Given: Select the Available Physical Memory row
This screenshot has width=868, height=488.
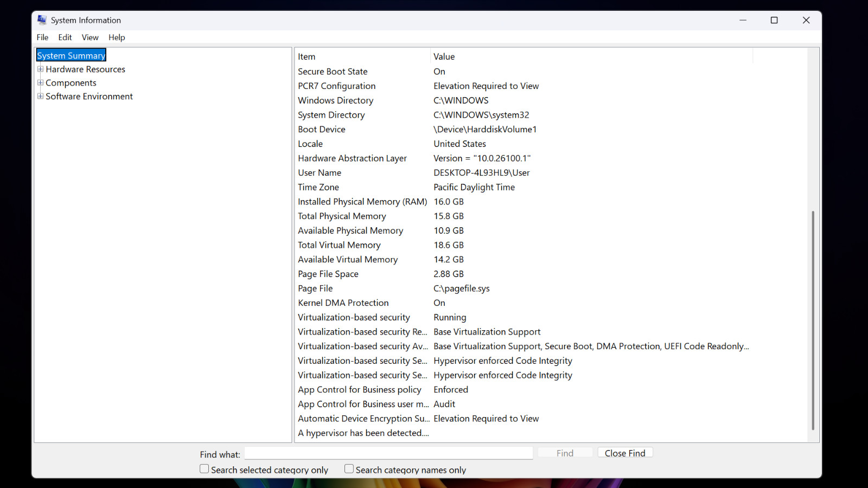Looking at the screenshot, I should tap(524, 230).
